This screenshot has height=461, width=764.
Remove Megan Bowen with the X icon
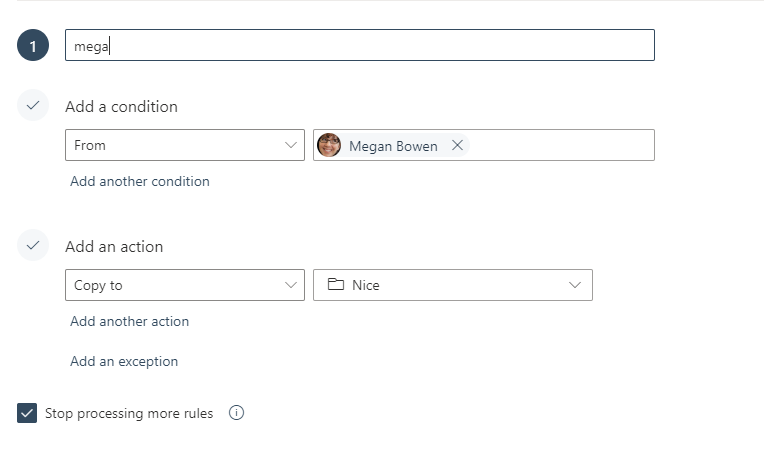(457, 145)
